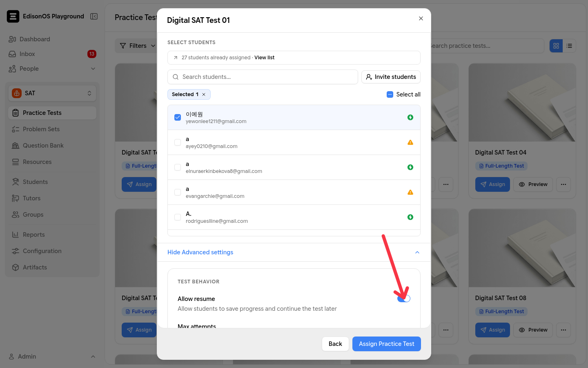Click the Back button
The height and width of the screenshot is (368, 588).
point(335,344)
